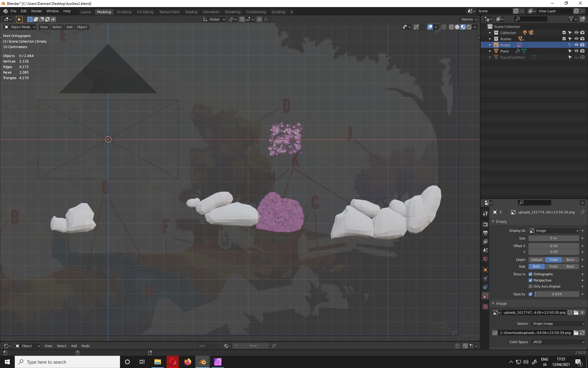The image size is (588, 368).
Task: Click the Object Constraints properties tab
Action: 485,287
